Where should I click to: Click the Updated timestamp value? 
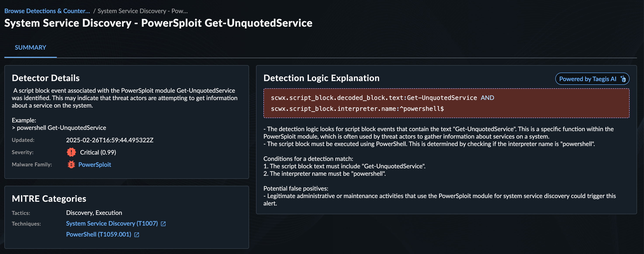tap(110, 140)
